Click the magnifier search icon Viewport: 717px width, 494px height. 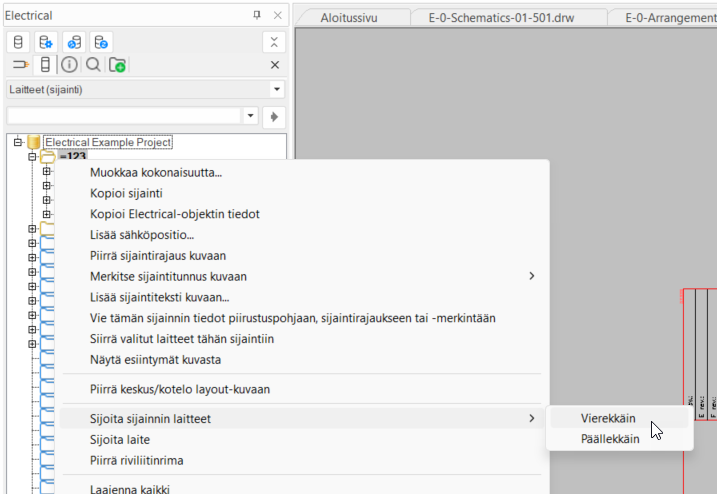(93, 65)
